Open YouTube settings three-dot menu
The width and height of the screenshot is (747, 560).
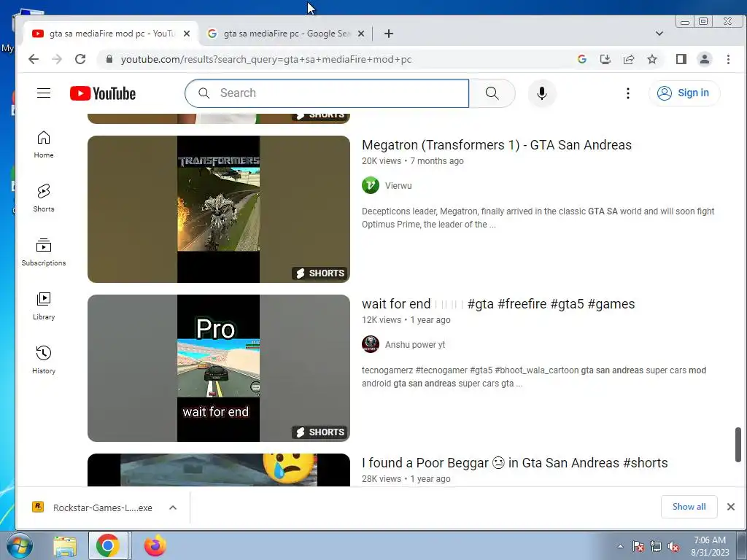(x=628, y=93)
